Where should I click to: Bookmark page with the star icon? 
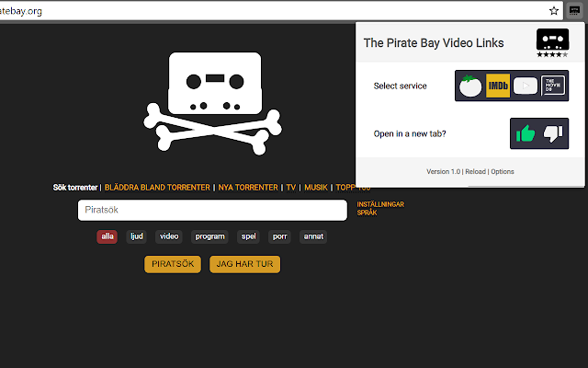click(x=554, y=10)
